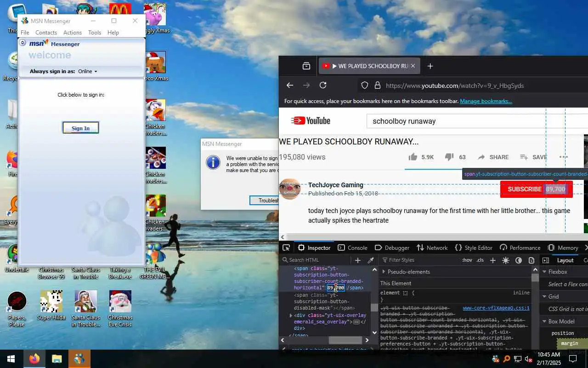
Task: Open a new browser tab with plus
Action: pos(430,66)
